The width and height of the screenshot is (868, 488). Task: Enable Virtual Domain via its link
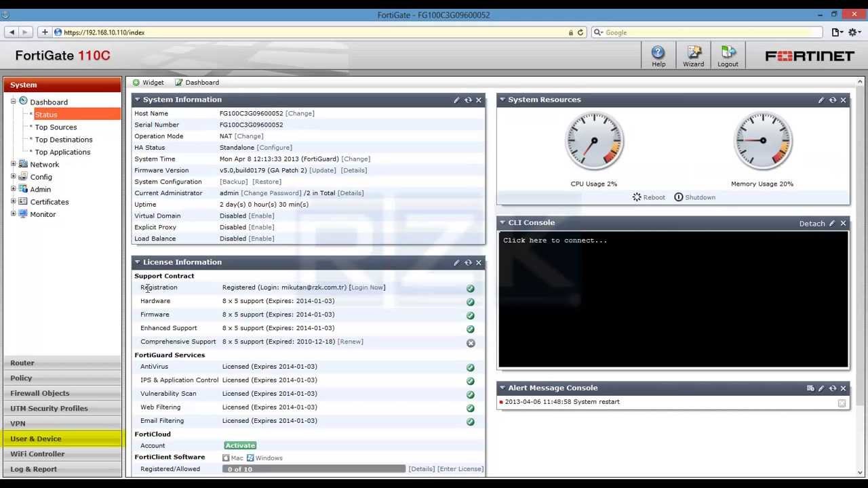[x=261, y=216]
